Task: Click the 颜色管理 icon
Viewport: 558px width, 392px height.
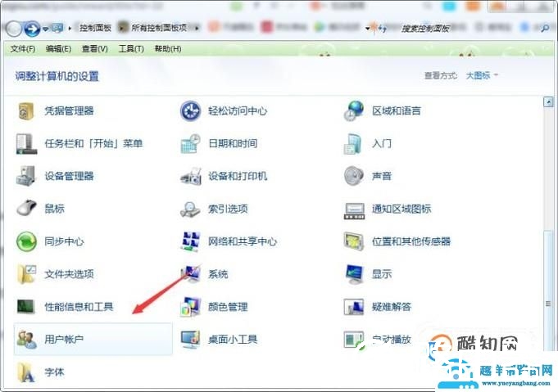Action: [x=191, y=307]
